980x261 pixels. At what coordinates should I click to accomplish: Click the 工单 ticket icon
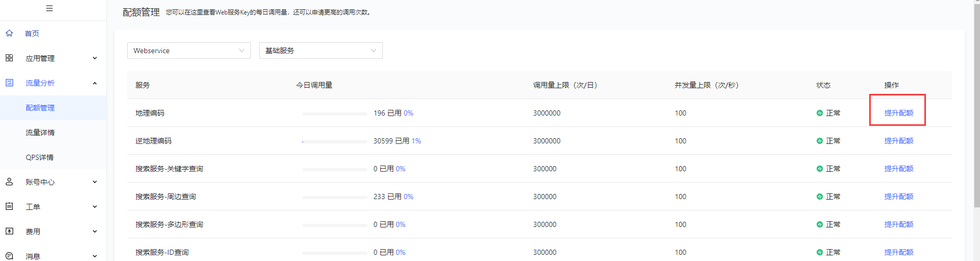point(9,207)
